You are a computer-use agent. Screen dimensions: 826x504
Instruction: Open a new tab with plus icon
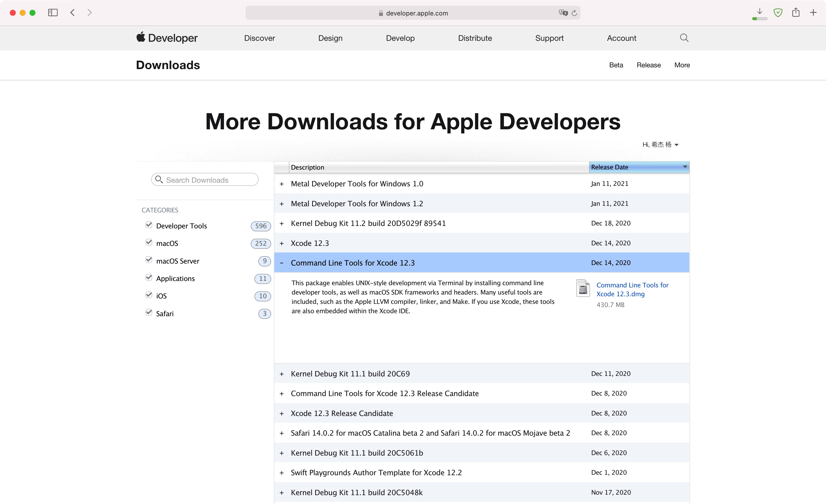pyautogui.click(x=813, y=13)
